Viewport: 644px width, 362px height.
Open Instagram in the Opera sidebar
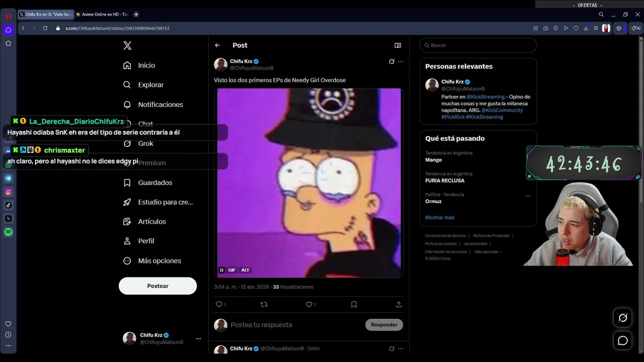[x=9, y=192]
